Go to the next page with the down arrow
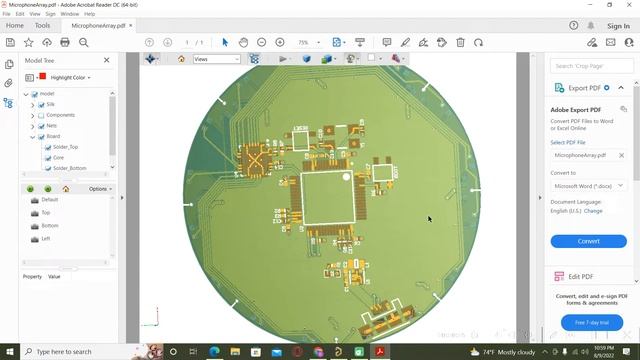This screenshot has width=640, height=360. pyautogui.click(x=167, y=42)
